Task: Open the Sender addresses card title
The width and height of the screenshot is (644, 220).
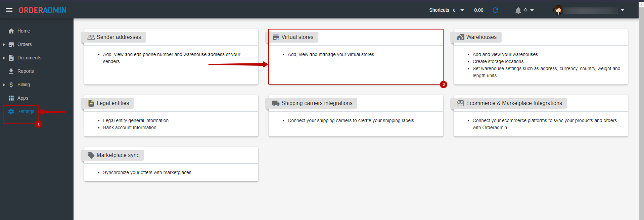Action: (119, 37)
